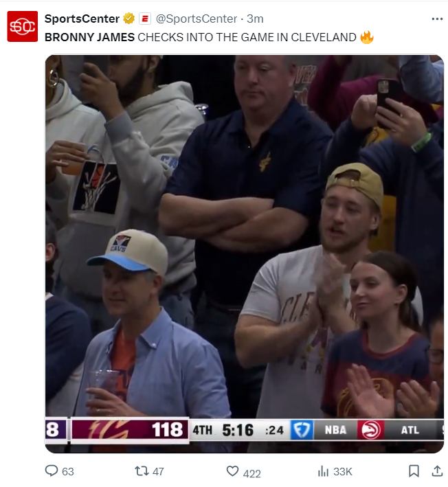
Task: Share the post via the upload icon
Action: pyautogui.click(x=437, y=471)
